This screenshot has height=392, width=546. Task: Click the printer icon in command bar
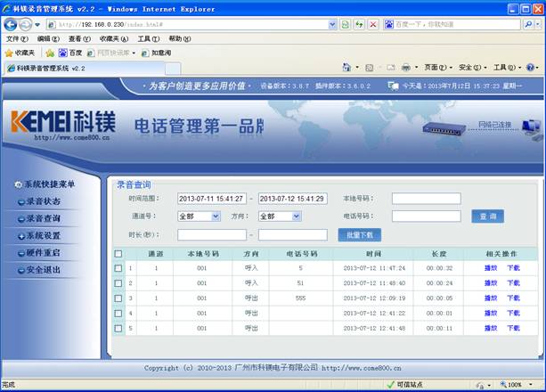[405, 68]
